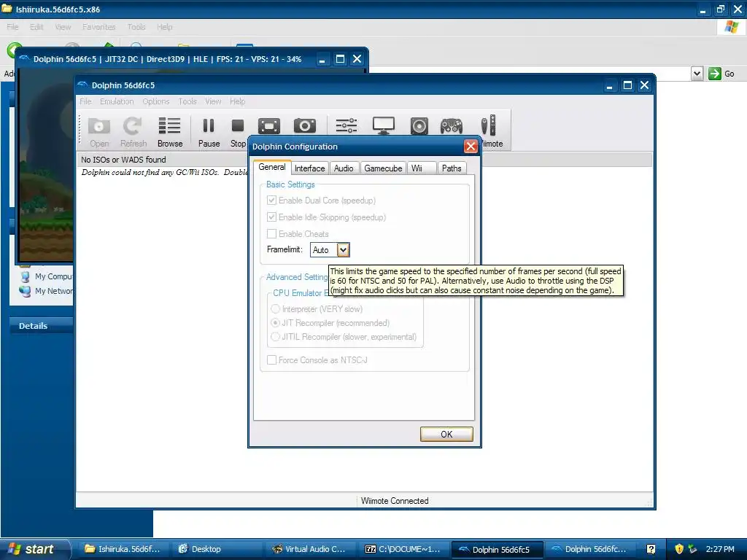
Task: Close the Dolphin Configuration dialog
Action: coord(471,146)
